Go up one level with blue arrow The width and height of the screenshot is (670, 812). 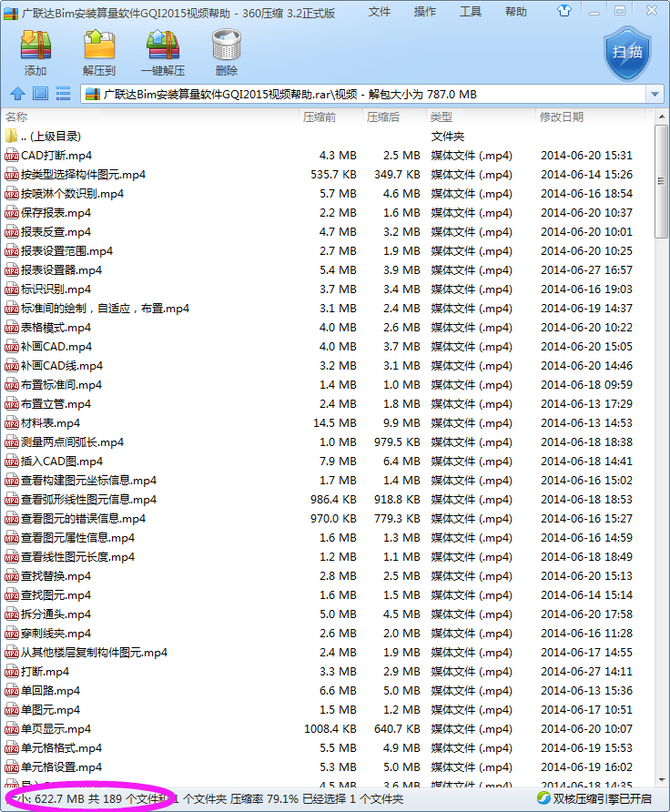[x=17, y=94]
